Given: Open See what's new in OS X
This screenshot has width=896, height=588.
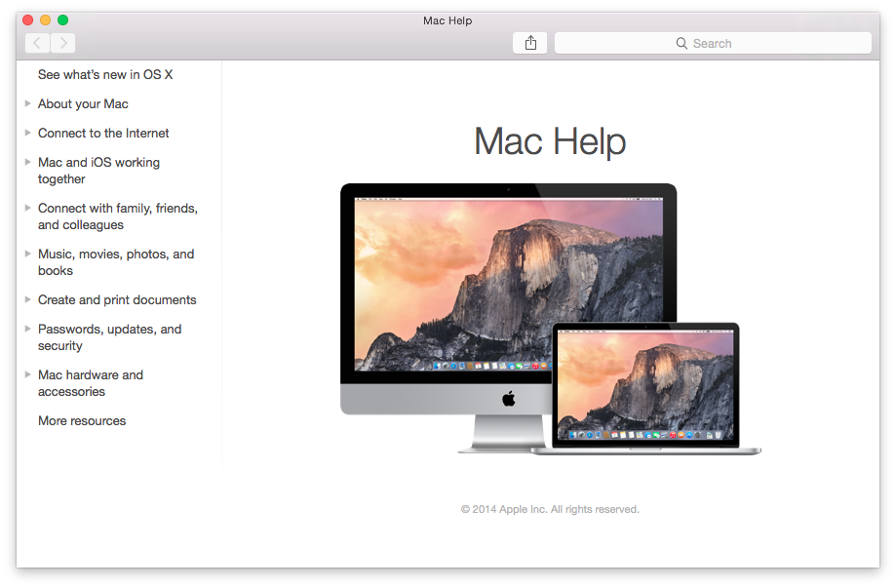Looking at the screenshot, I should tap(105, 75).
